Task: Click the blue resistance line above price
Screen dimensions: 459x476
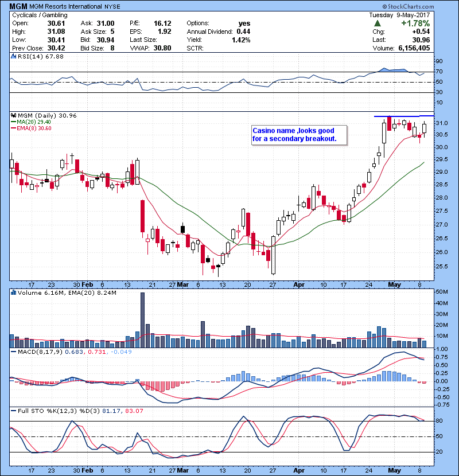Action: [404, 116]
